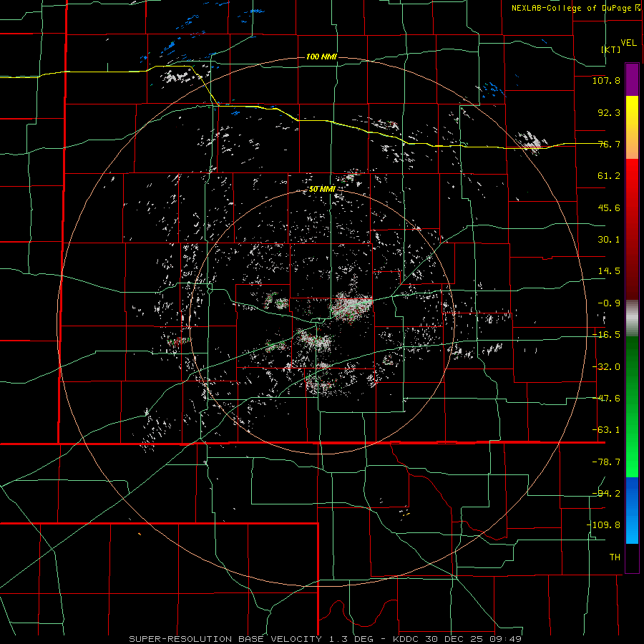The image size is (644, 644).
Task: Select the -32.0 scale value
Action: (x=606, y=367)
